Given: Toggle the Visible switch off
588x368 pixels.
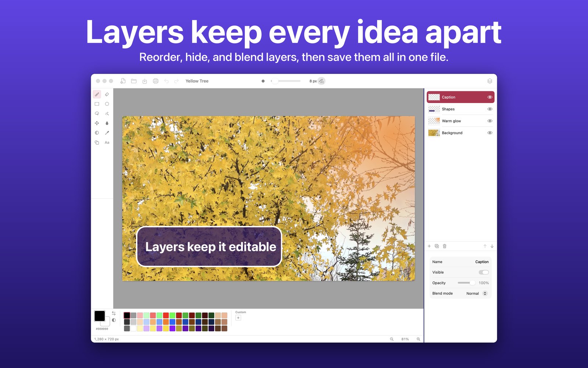Looking at the screenshot, I should tap(484, 272).
